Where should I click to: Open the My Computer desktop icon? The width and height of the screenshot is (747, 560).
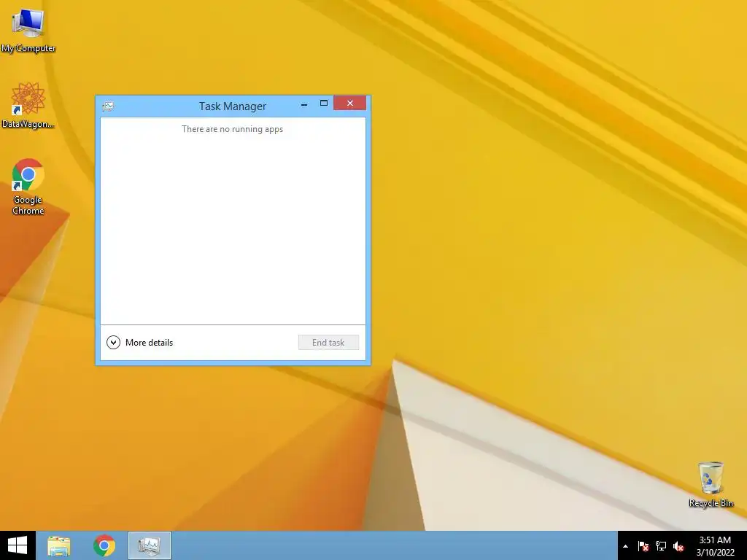[28, 30]
